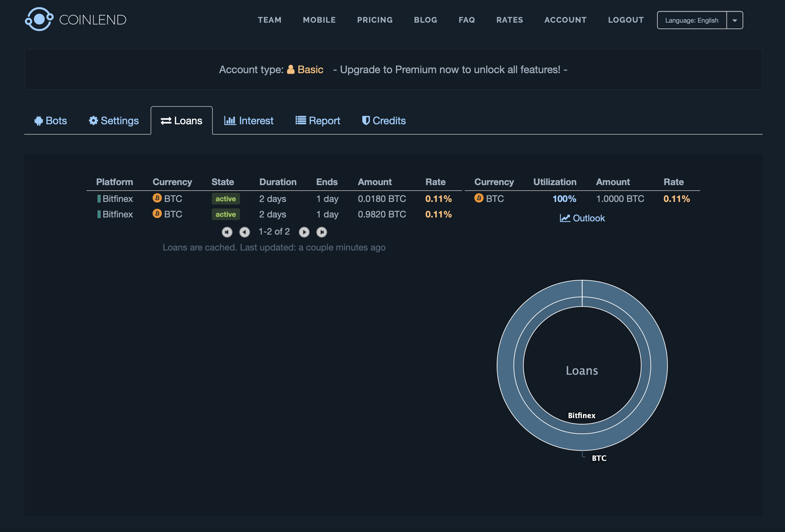This screenshot has width=785, height=532.
Task: Click the Credits shield icon
Action: click(366, 120)
